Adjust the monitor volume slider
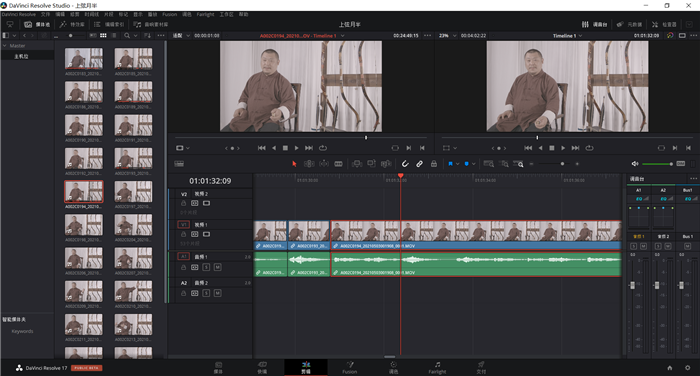Viewport: 700px width, 376px height. pyautogui.click(x=671, y=164)
